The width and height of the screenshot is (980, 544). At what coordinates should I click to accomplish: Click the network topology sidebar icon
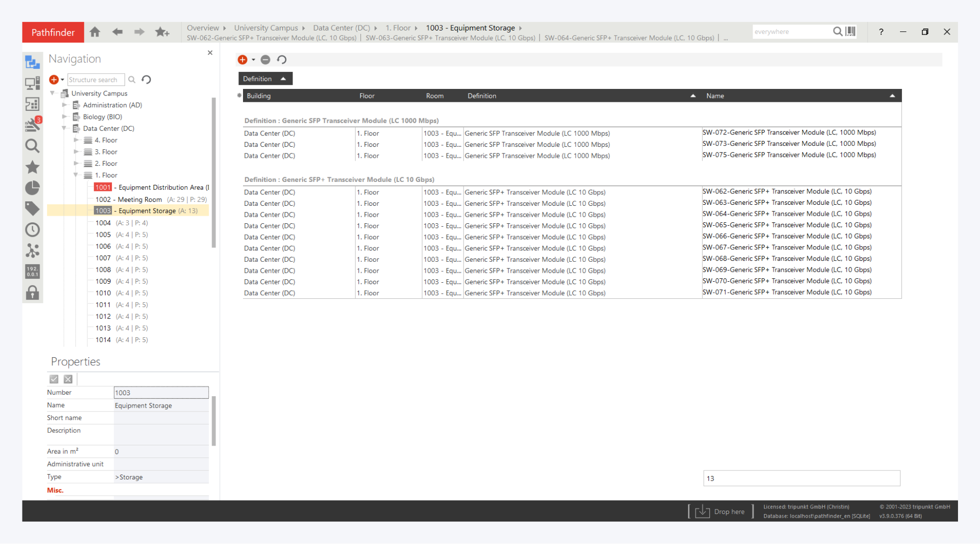point(32,250)
